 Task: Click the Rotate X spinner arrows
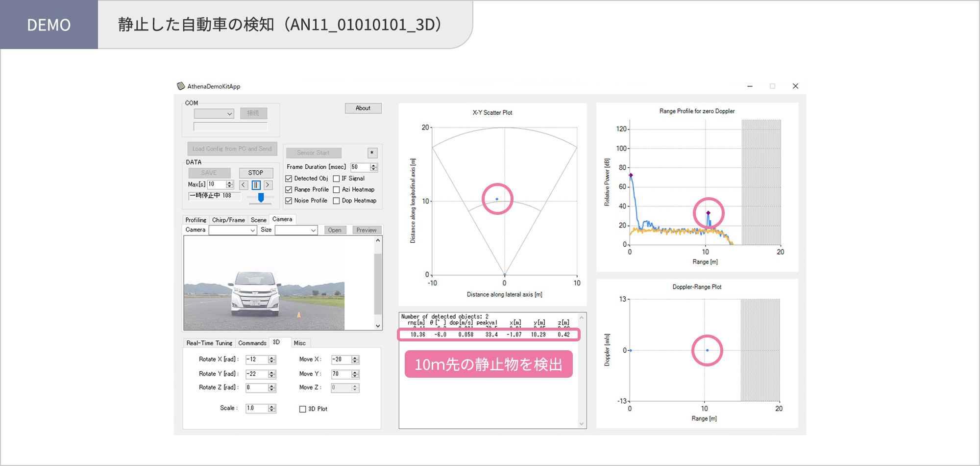(272, 360)
